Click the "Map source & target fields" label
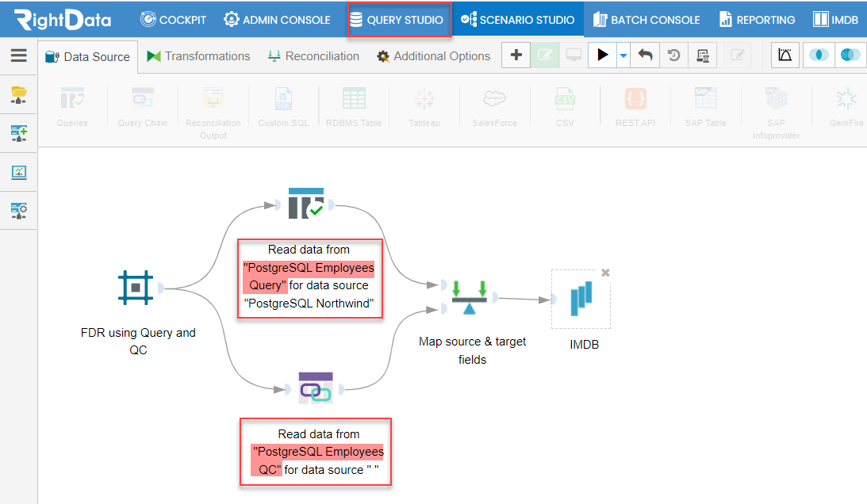 pyautogui.click(x=472, y=350)
